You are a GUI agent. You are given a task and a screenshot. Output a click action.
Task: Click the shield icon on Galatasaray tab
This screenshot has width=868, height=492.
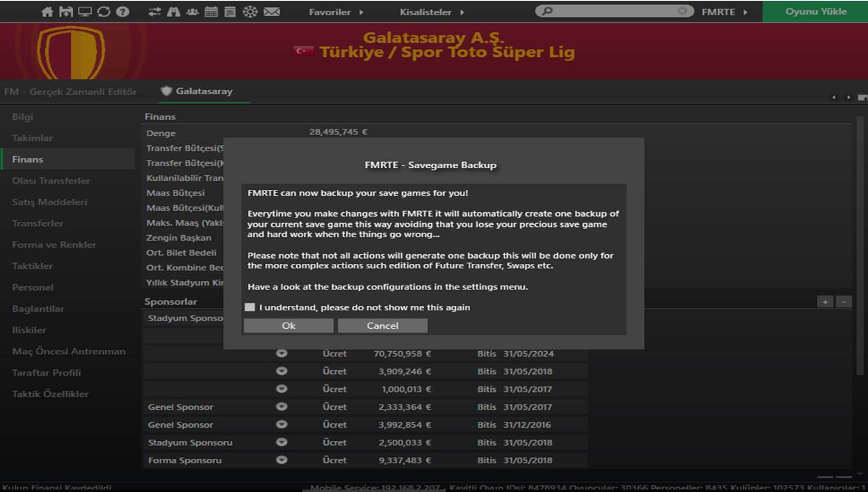pos(166,91)
